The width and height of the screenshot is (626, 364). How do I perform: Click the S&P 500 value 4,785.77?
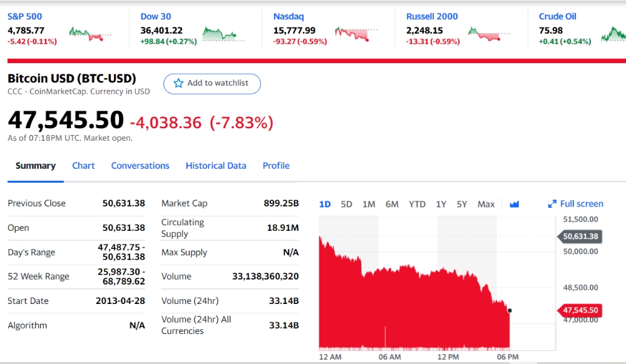tap(26, 30)
